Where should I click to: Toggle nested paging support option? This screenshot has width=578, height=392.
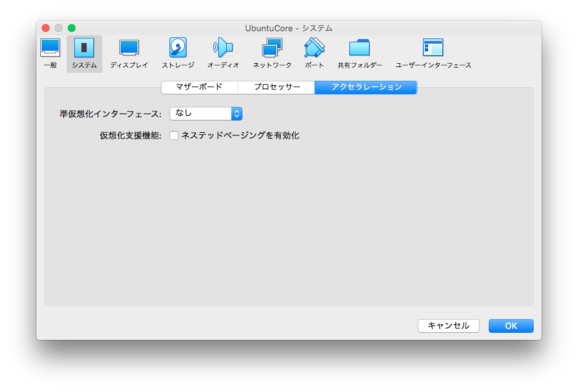pyautogui.click(x=174, y=135)
